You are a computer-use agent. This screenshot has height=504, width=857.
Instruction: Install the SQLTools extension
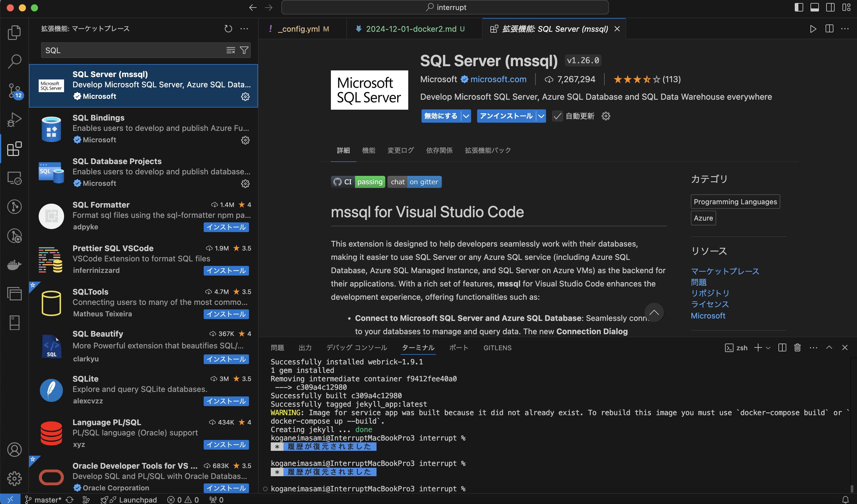(226, 314)
